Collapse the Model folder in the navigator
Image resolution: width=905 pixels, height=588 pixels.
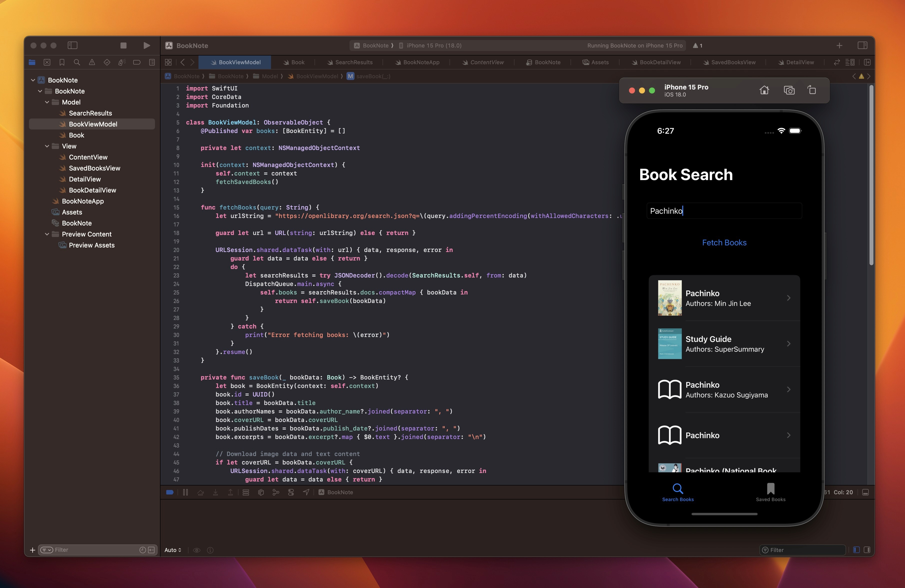[x=47, y=102]
